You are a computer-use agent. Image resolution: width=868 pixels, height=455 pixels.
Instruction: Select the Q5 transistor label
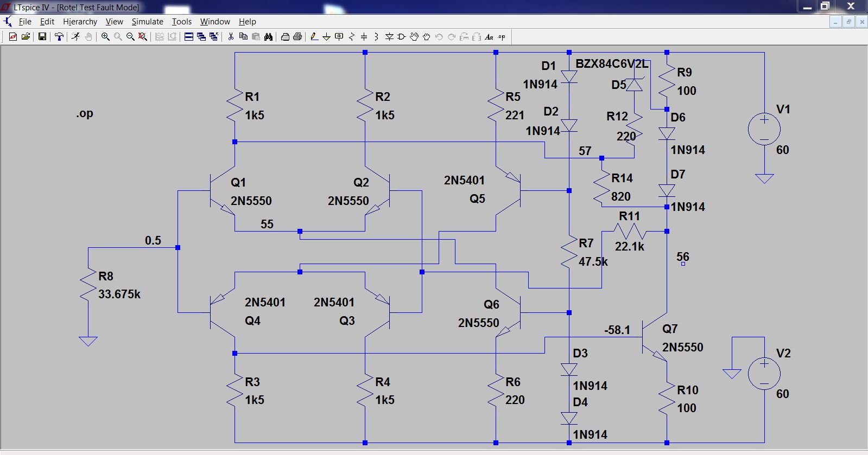pyautogui.click(x=477, y=198)
